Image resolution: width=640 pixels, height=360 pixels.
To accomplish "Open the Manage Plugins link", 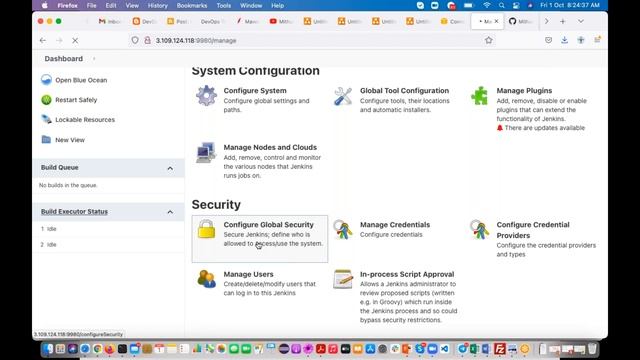I will 524,91.
